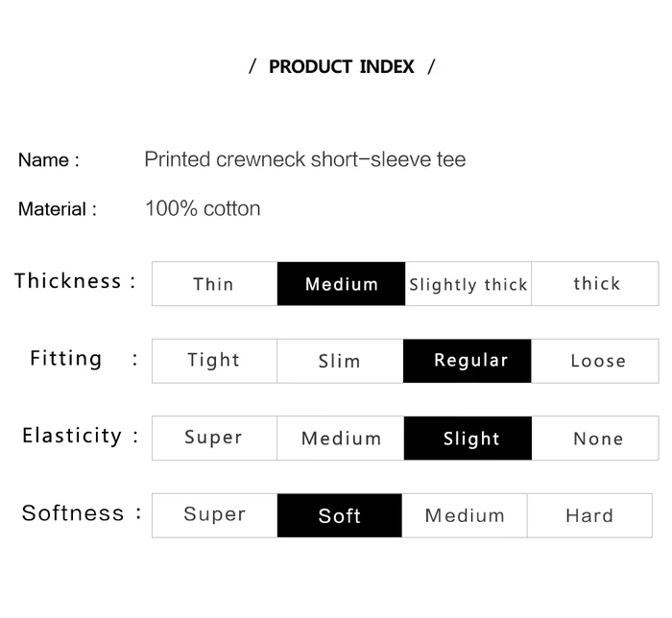Screen dimensions: 672x618
Task: Select Tight fitting
Action: coord(214,361)
